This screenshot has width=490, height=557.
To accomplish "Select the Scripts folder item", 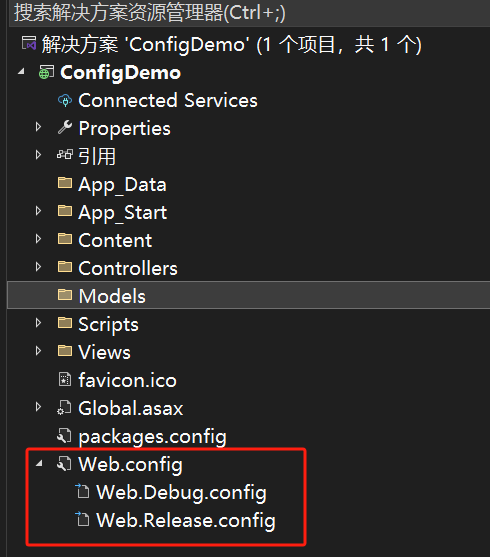I will click(x=108, y=324).
